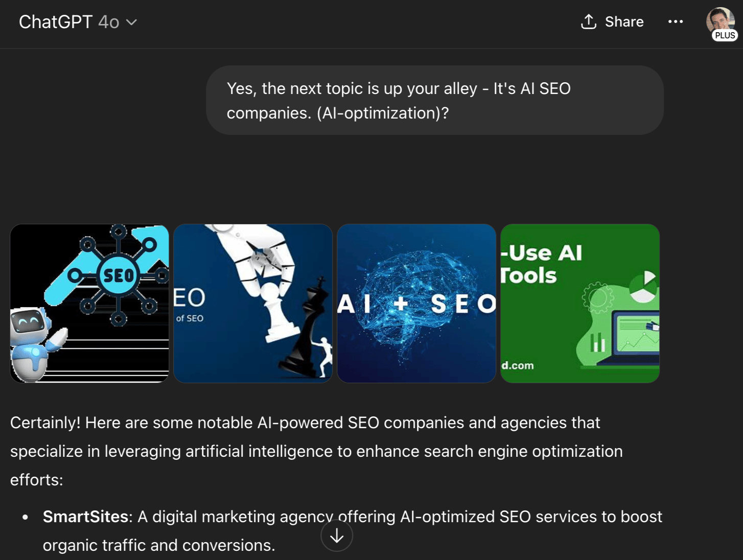Open the SEO robot network thumbnail image
Viewport: 743px width, 560px height.
(89, 304)
